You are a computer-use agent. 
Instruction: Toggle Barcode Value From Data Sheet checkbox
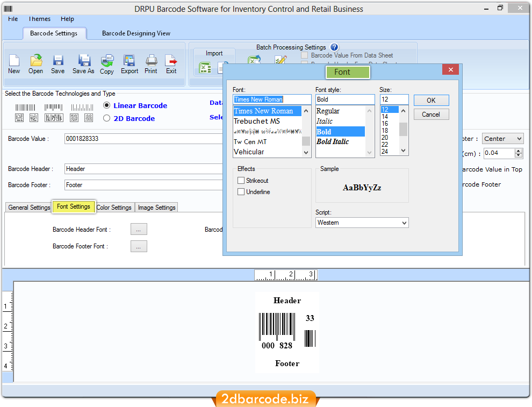[304, 55]
